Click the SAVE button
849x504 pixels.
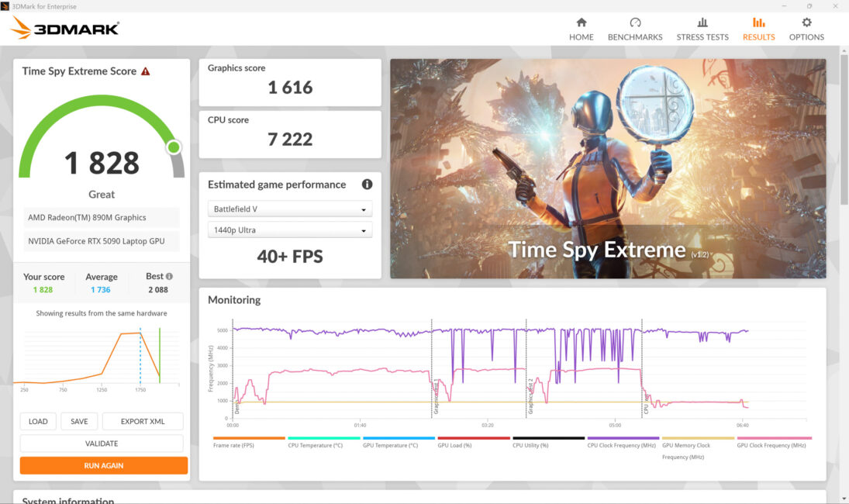click(79, 421)
